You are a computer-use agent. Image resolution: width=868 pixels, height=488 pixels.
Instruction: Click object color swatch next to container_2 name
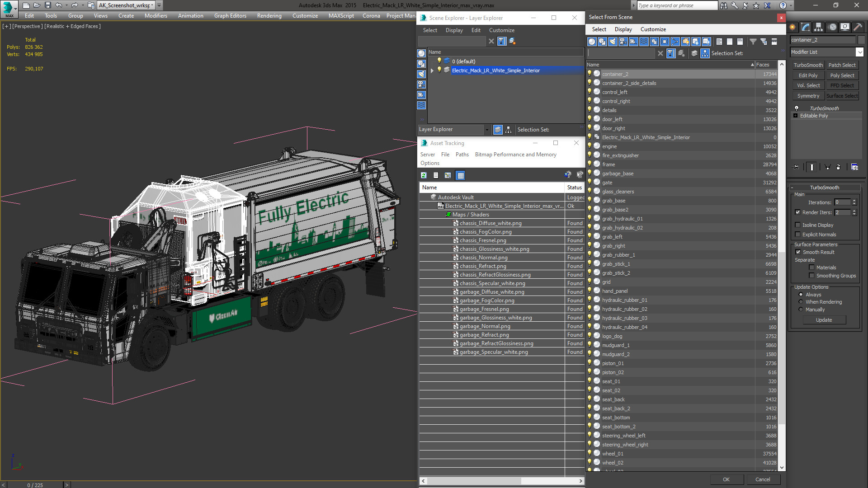(861, 40)
